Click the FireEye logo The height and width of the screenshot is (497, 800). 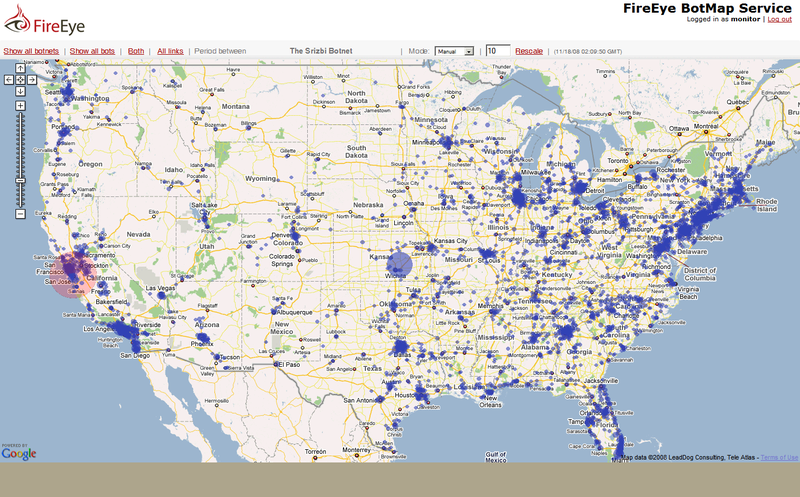coord(44,21)
